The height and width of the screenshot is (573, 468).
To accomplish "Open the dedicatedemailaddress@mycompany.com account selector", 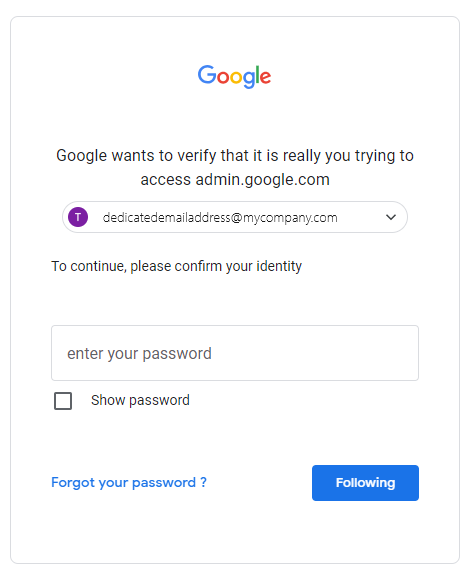I will pos(235,217).
